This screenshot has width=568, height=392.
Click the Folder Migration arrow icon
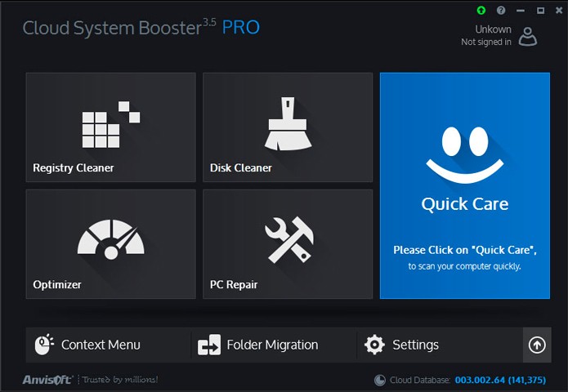pyautogui.click(x=209, y=345)
